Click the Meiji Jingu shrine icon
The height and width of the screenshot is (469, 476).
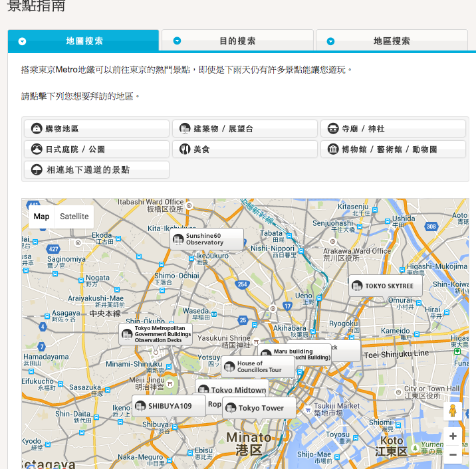[x=170, y=384]
